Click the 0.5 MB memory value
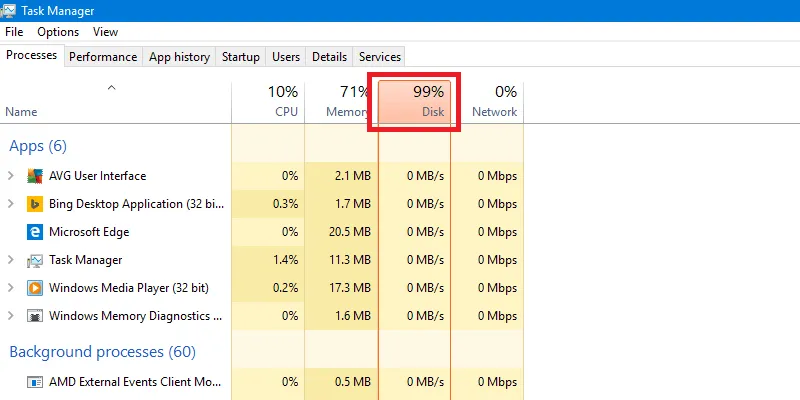Screen dimensions: 800x400 coord(354,382)
